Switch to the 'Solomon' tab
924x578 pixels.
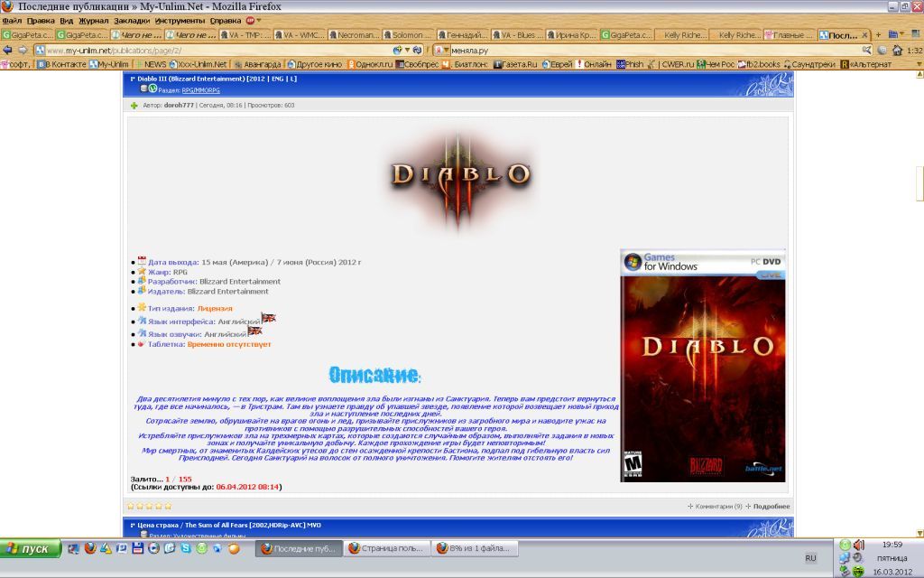(409, 35)
